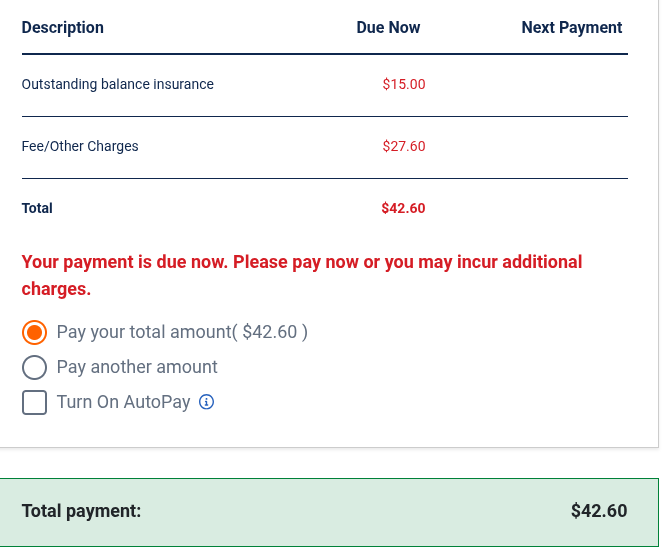
Task: Click the Total payment label in green bar
Action: tap(81, 511)
